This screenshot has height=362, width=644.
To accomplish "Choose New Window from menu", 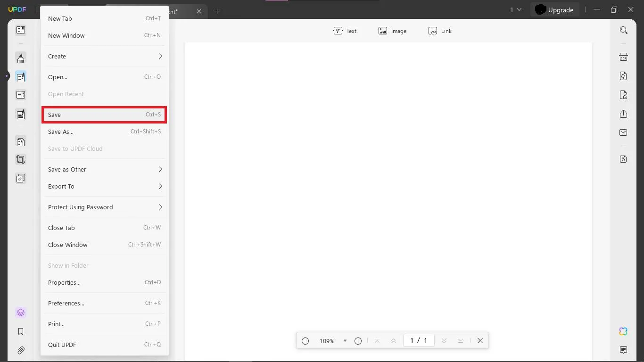I will [x=105, y=35].
